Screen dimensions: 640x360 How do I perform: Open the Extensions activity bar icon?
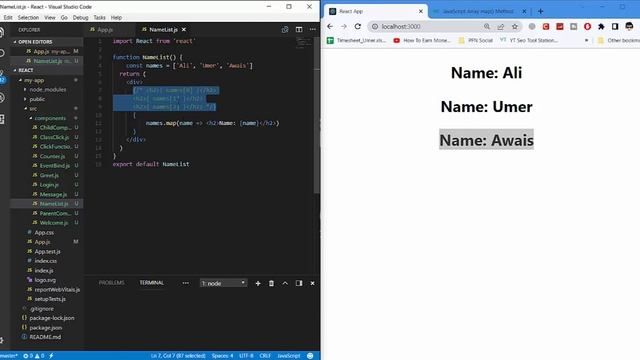pyautogui.click(x=2, y=119)
